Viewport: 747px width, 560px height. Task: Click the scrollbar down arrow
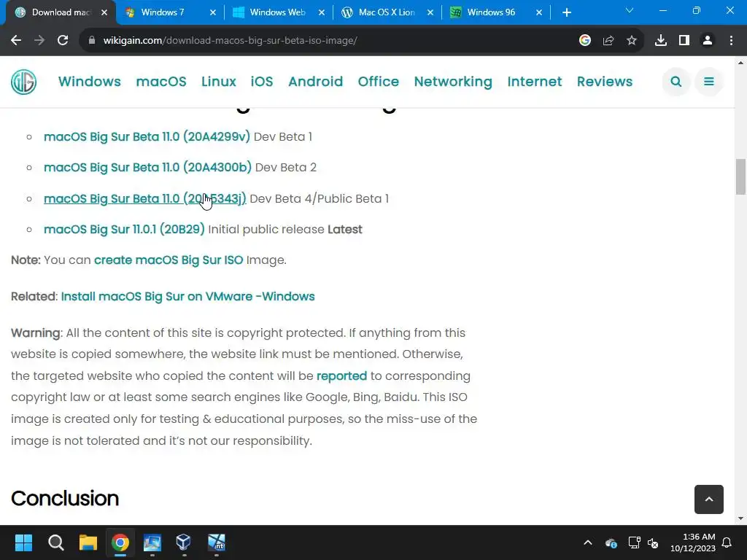point(741,518)
